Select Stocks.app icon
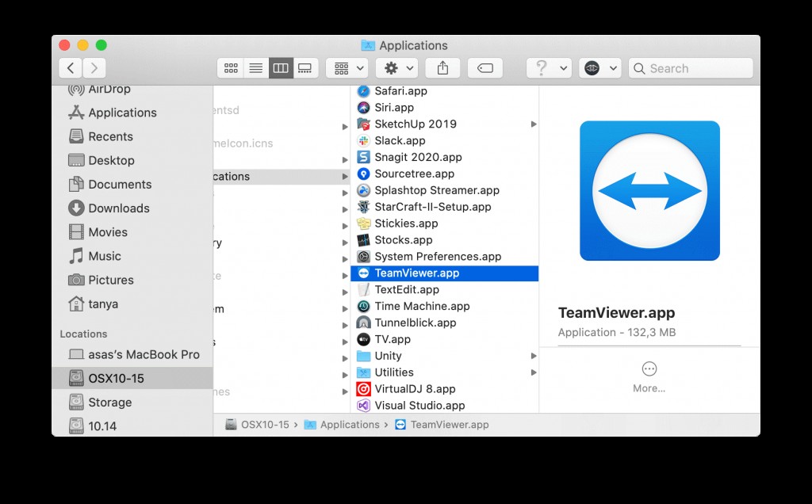Screen dimensions: 812x504 click(x=363, y=240)
